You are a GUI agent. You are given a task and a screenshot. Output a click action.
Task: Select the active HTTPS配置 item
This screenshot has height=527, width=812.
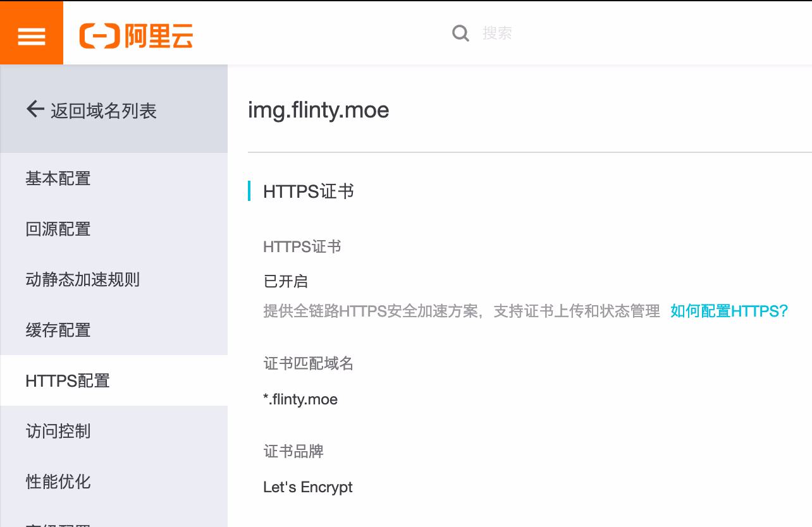[x=68, y=380]
